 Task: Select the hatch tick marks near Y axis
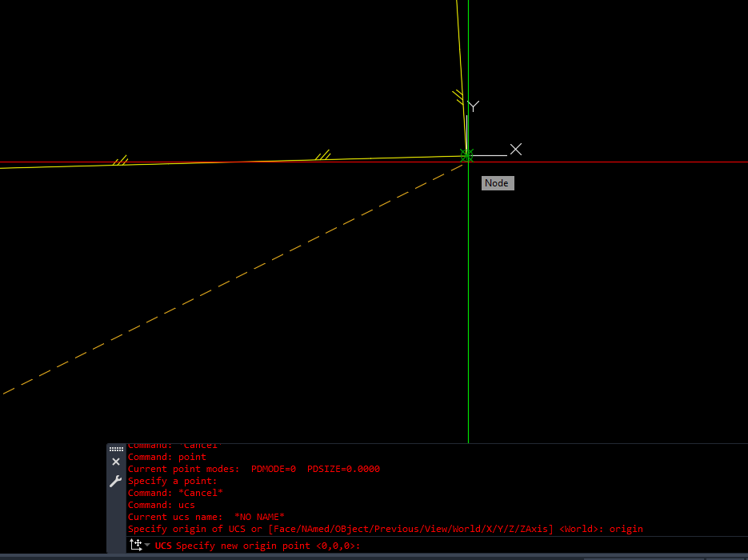(x=458, y=97)
